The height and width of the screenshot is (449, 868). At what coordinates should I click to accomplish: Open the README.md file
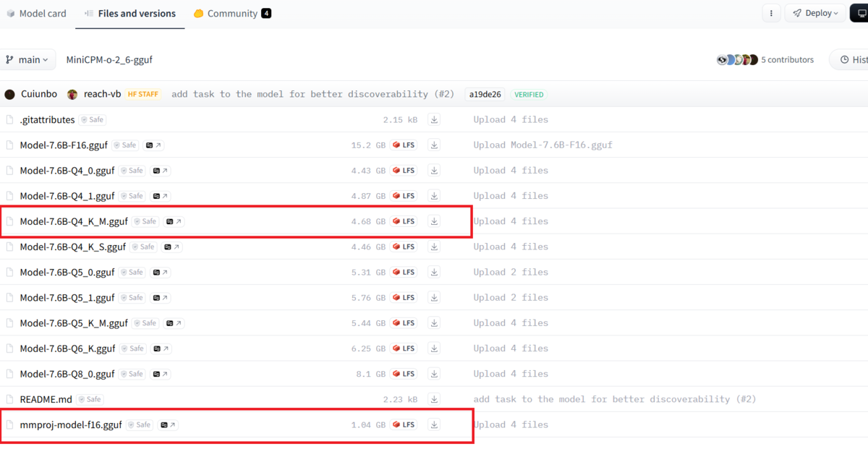tap(46, 399)
